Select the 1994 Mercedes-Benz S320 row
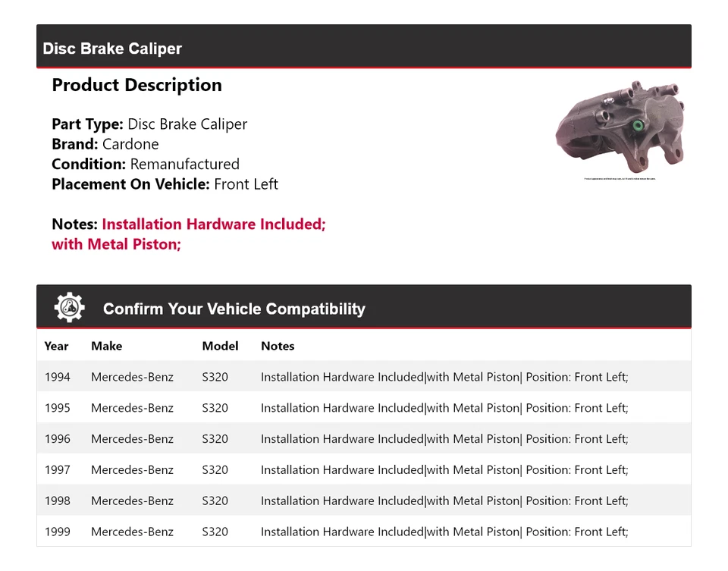728x571 pixels. click(x=363, y=377)
